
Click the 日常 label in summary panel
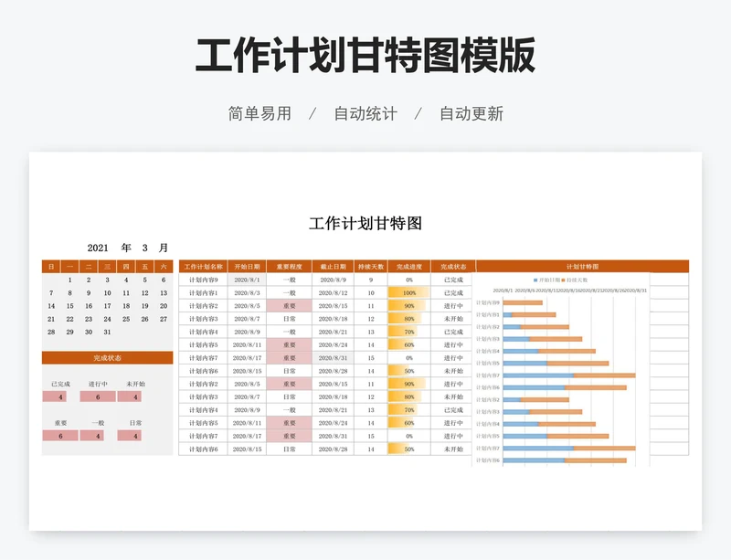tap(135, 423)
